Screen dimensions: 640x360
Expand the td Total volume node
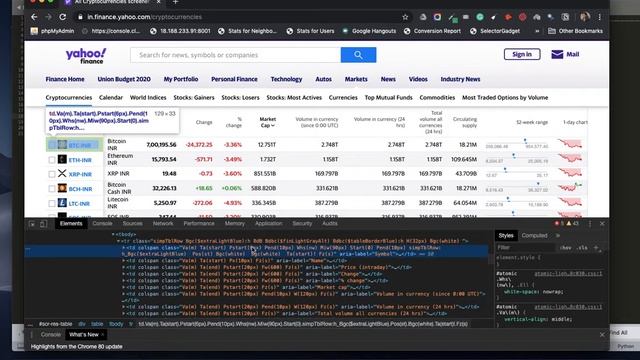(124, 313)
